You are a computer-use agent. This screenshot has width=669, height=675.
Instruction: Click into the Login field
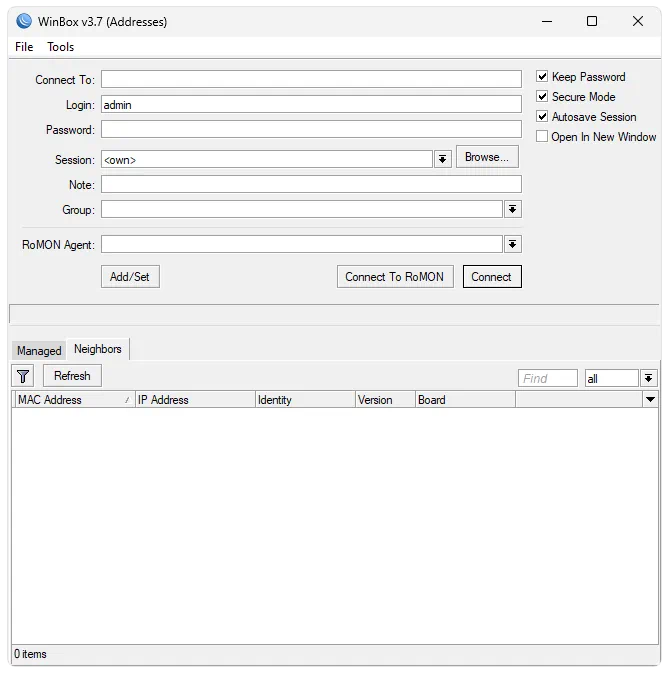click(x=311, y=104)
